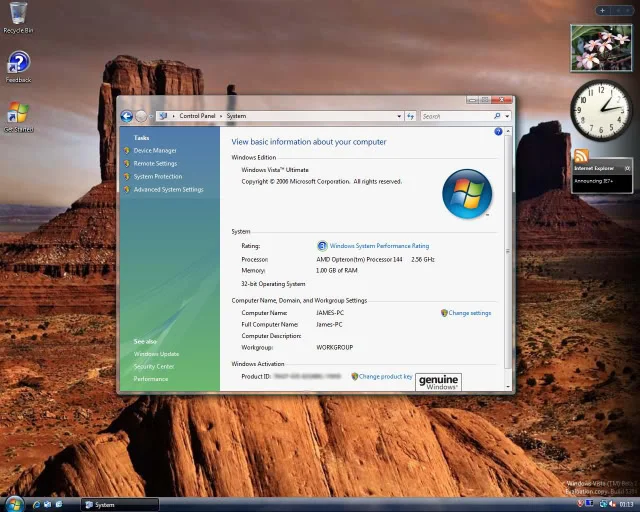Open Advanced System Settings task link

click(169, 190)
